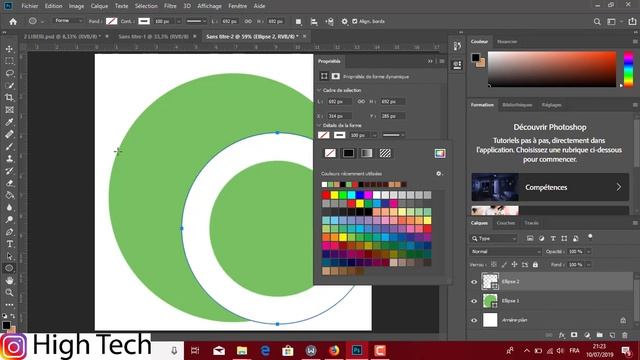Open swatch popup gear settings
Viewport: 640px width, 360px height.
[439, 173]
